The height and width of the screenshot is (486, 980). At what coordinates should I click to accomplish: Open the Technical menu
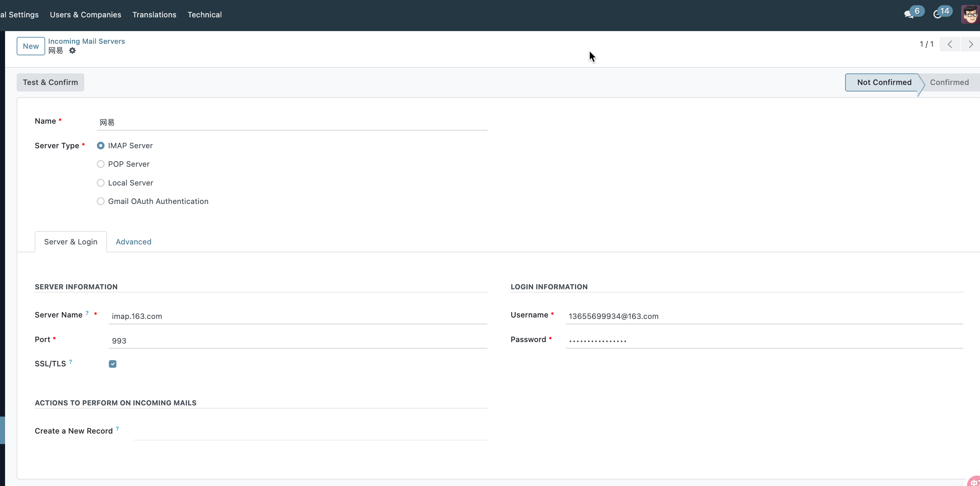coord(204,14)
